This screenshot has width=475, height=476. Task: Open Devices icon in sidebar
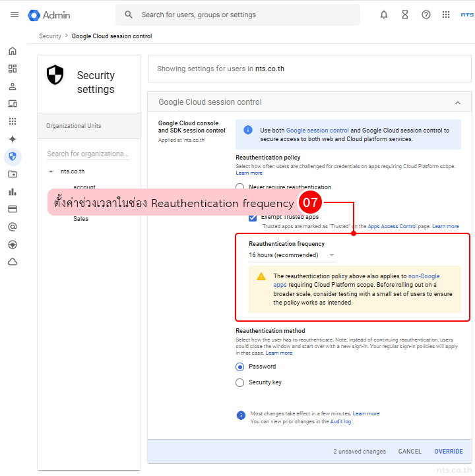(13, 104)
